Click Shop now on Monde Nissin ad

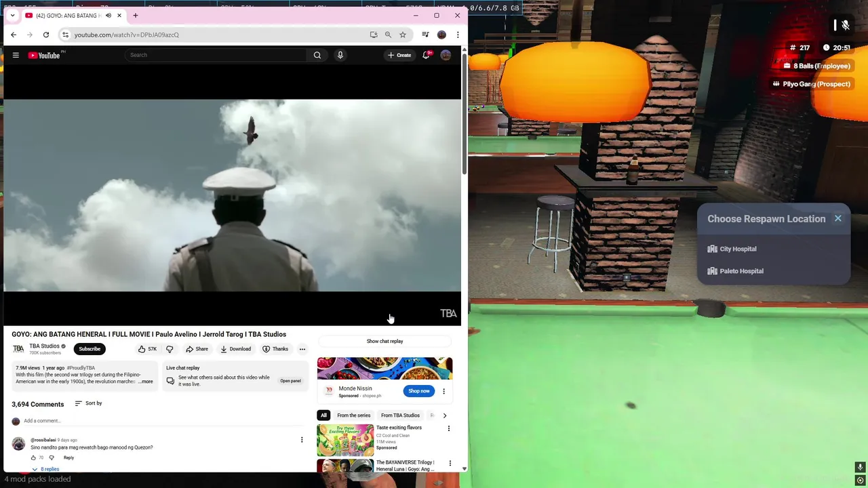418,391
